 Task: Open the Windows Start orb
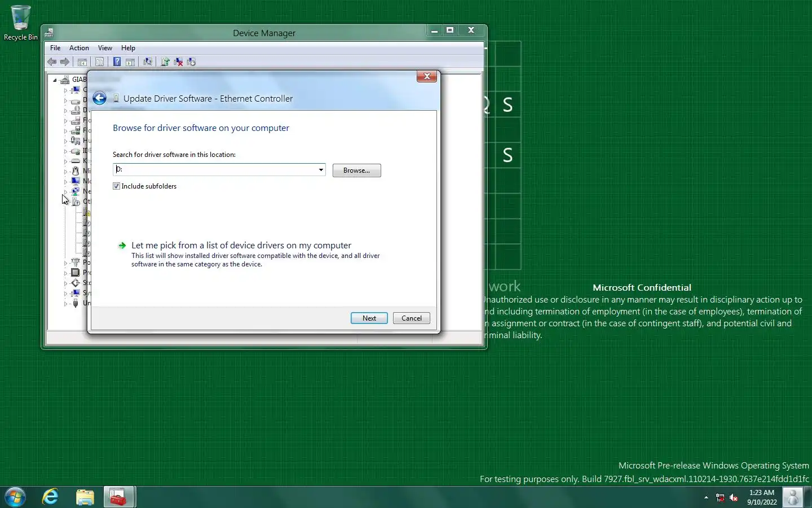tap(15, 497)
